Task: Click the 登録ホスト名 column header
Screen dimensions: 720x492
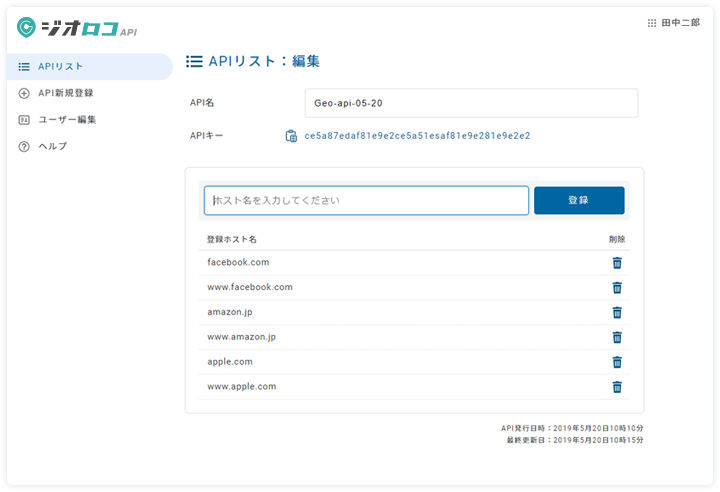Action: point(232,240)
